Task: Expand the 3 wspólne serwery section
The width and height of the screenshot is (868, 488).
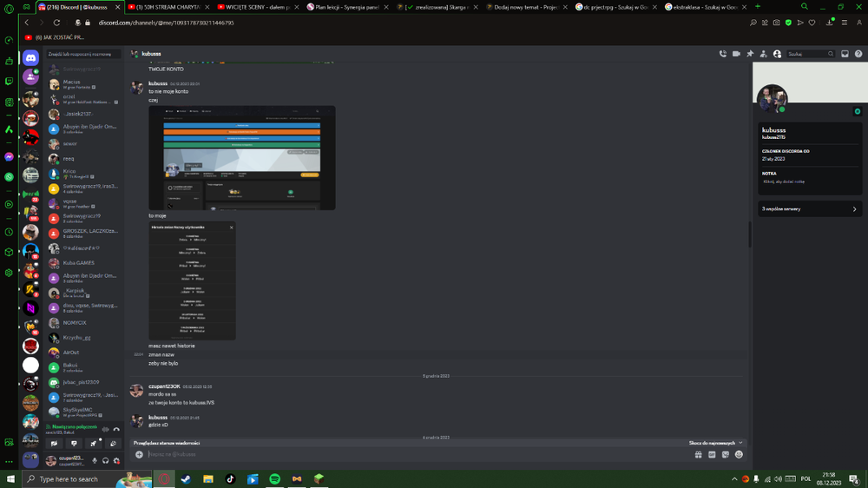Action: coord(810,208)
